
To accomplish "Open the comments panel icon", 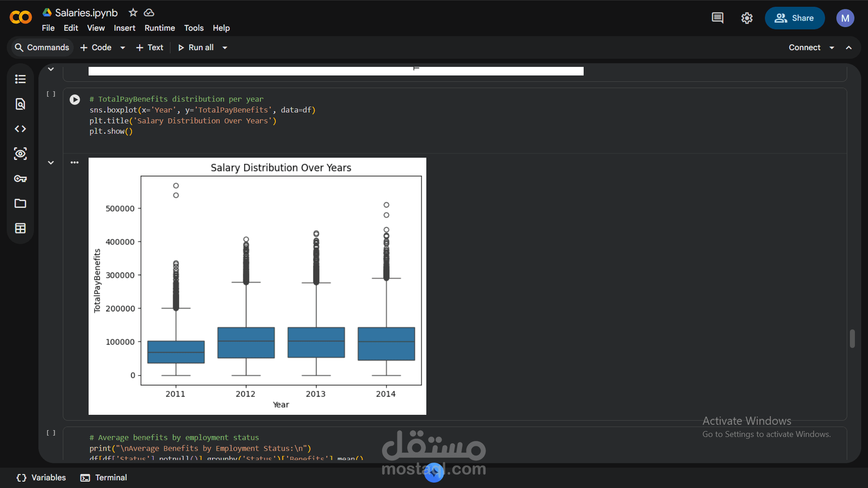I will coord(717,18).
